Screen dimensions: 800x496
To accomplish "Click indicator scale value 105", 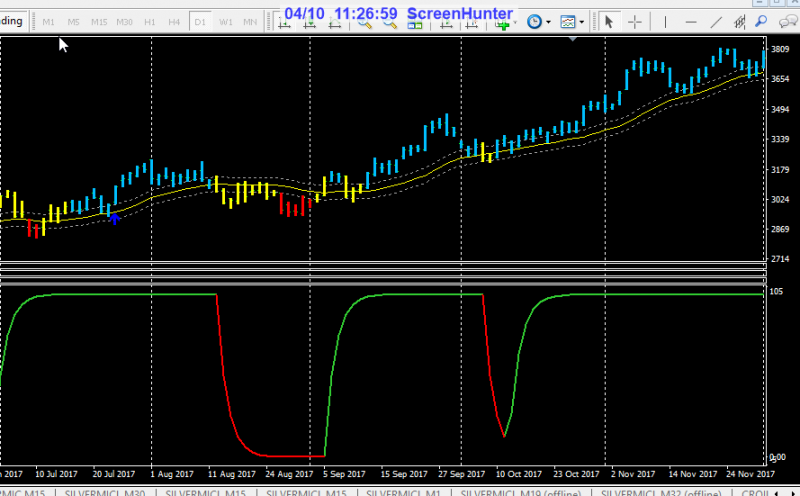I will [776, 291].
